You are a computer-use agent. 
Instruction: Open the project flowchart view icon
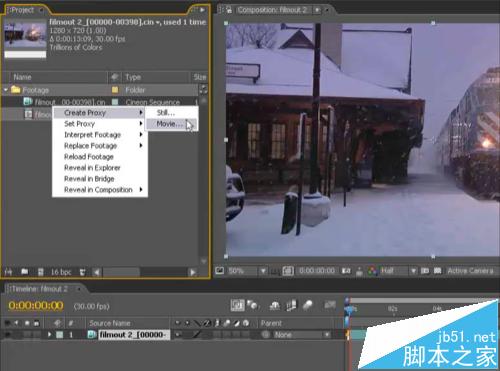click(203, 89)
